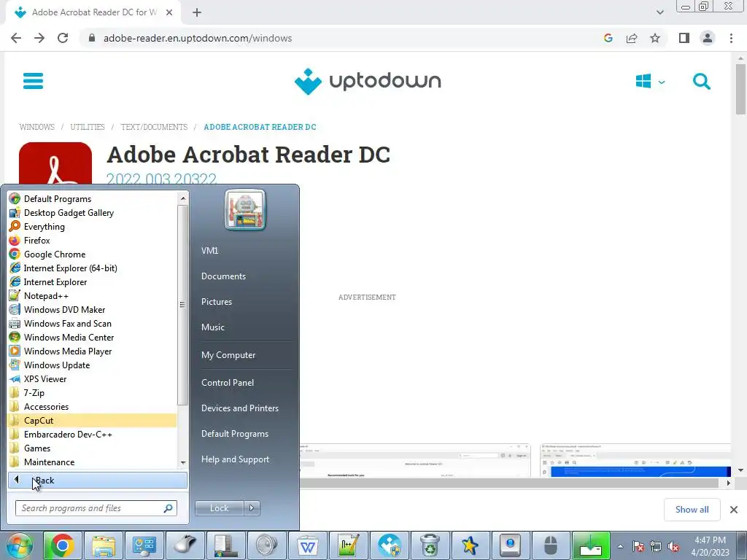Go back in Chrome
This screenshot has width=747, height=560.
[x=16, y=38]
